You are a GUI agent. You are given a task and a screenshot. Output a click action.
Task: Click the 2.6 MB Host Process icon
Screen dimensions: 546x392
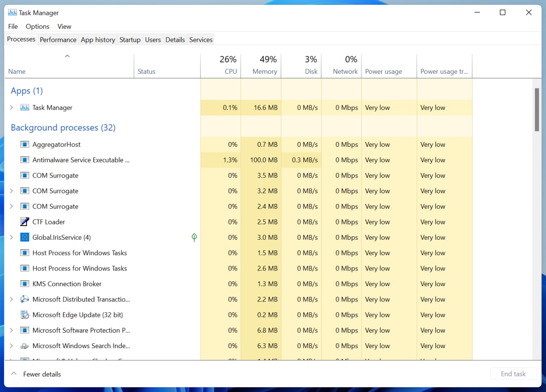(x=25, y=268)
